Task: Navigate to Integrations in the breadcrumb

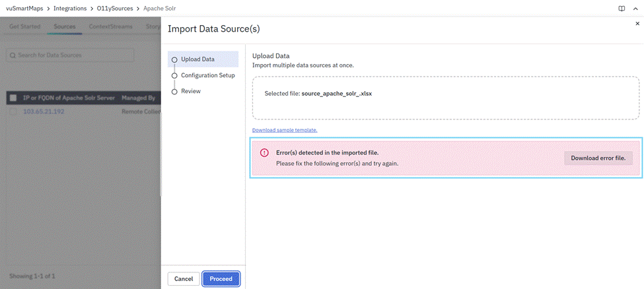Action: coord(69,8)
